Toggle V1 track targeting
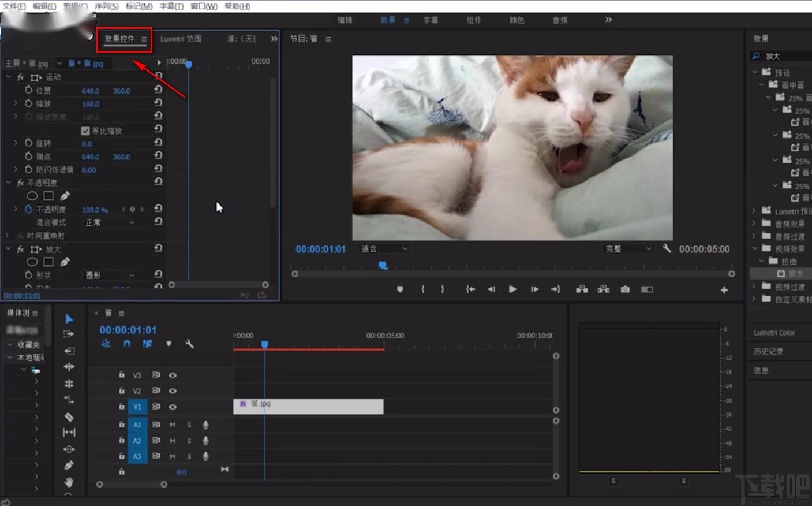 (137, 407)
